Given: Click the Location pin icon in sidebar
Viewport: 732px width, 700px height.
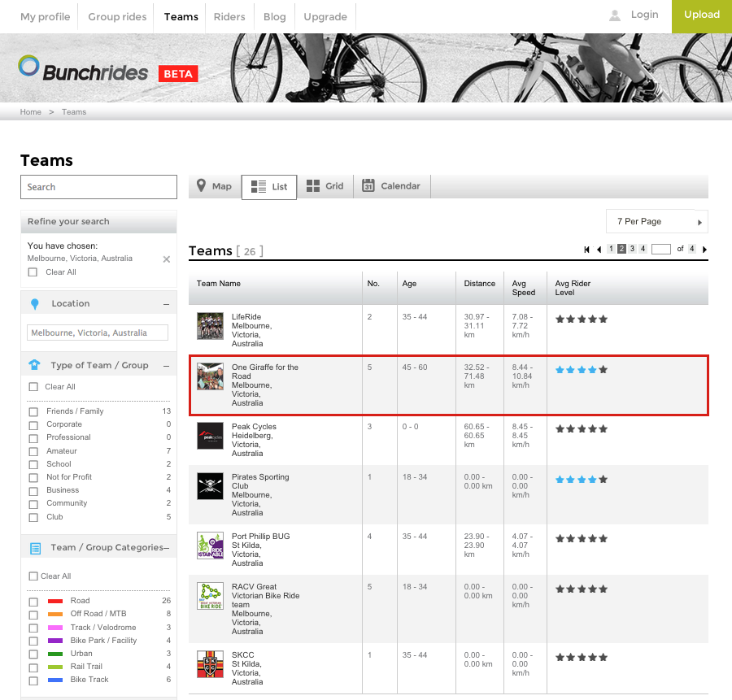Looking at the screenshot, I should (34, 304).
